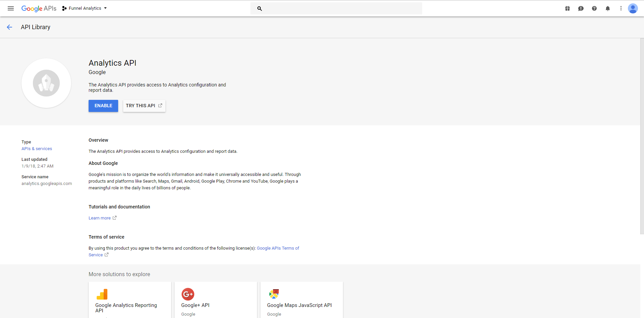Focus the top search field
Viewport: 644px width, 318px height.
pos(336,8)
